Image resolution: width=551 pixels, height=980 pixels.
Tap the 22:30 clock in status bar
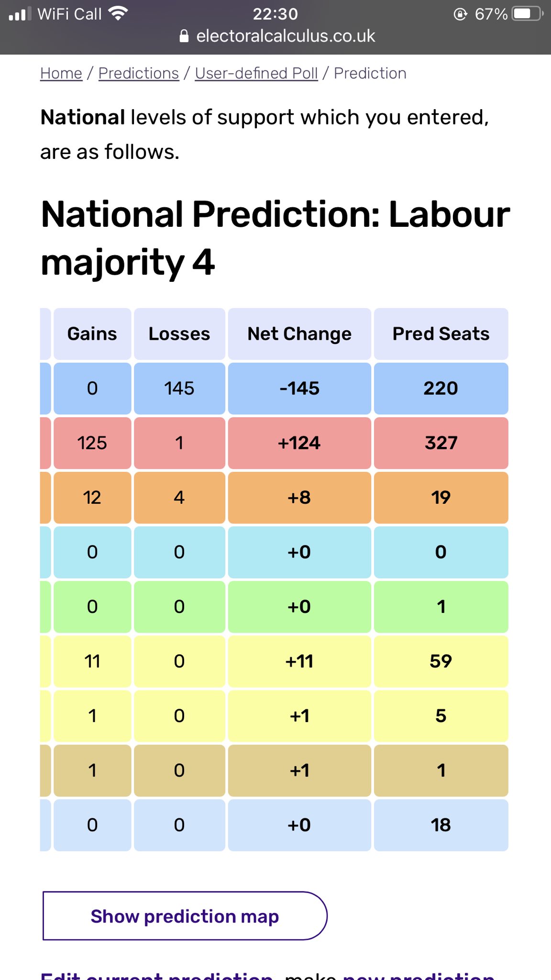pyautogui.click(x=275, y=14)
